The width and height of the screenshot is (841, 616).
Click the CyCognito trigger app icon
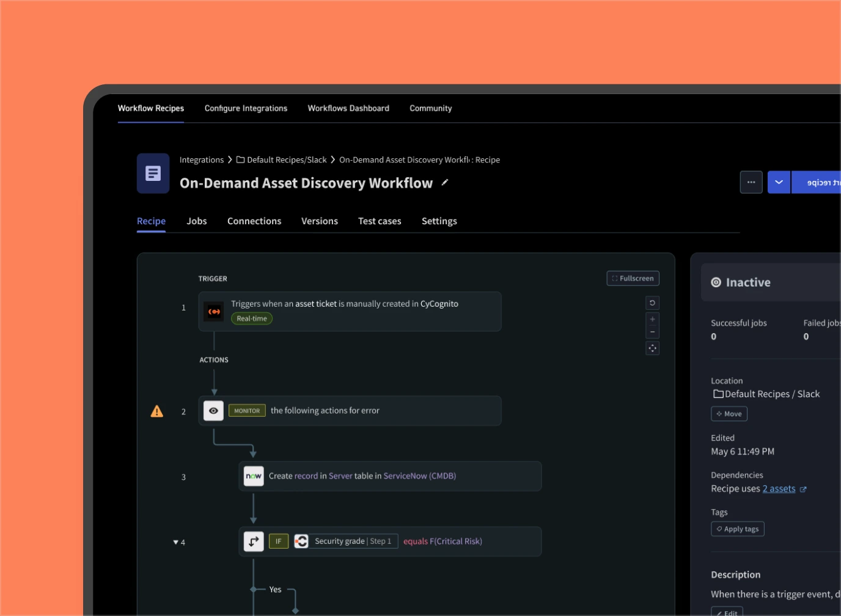[214, 312]
